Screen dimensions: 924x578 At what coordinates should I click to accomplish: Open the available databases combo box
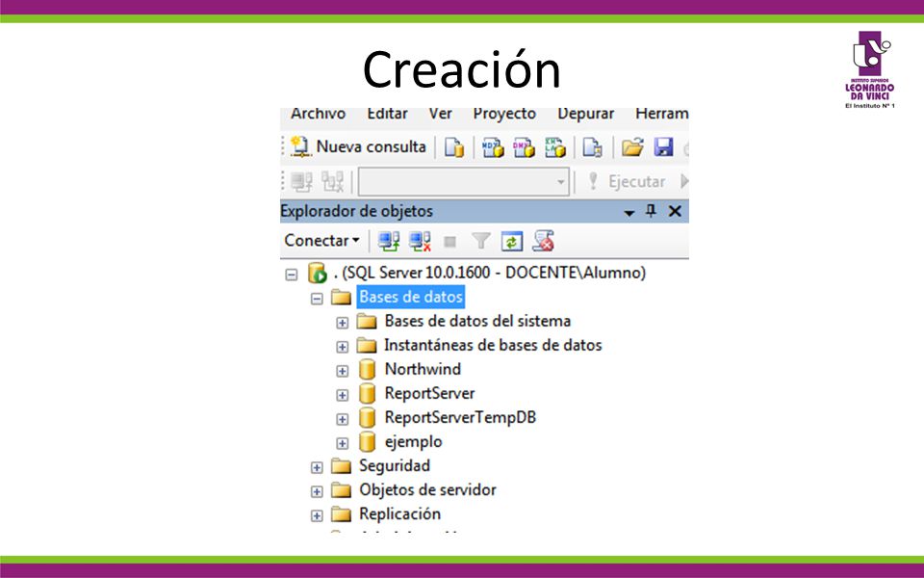coord(464,182)
